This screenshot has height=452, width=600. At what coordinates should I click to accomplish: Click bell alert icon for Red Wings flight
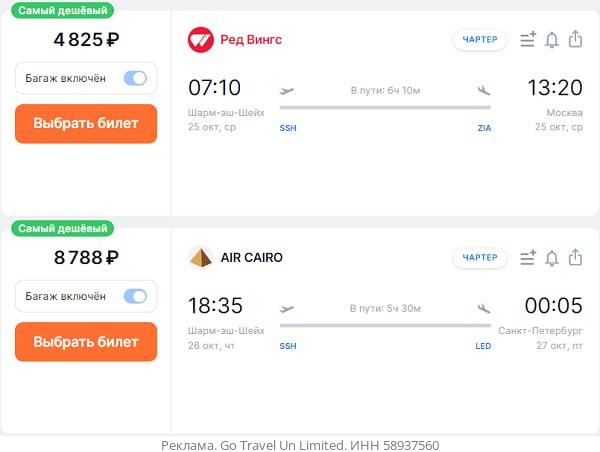(551, 40)
